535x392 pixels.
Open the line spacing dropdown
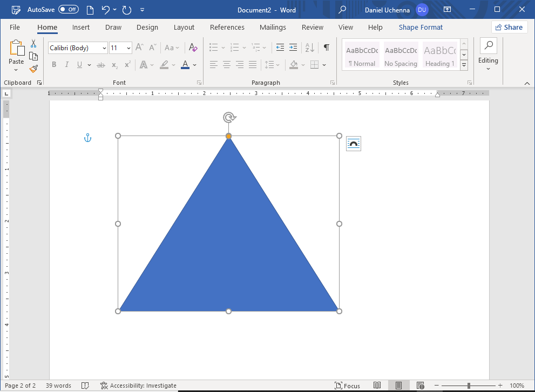tap(273, 64)
